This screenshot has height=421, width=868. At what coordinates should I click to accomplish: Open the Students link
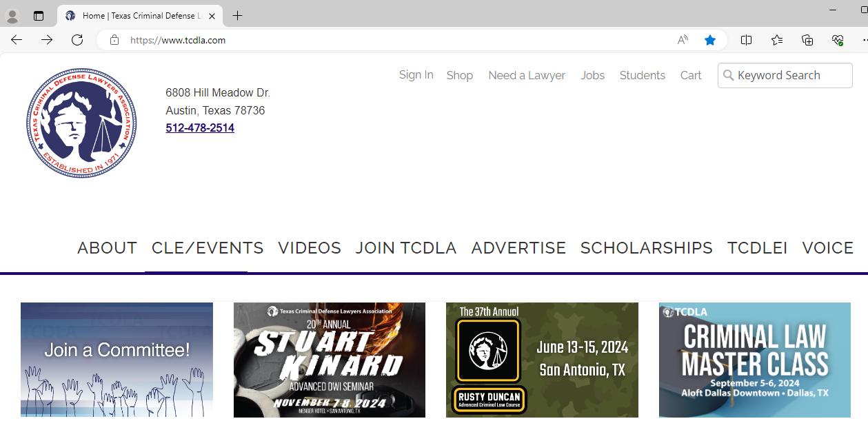click(x=643, y=75)
